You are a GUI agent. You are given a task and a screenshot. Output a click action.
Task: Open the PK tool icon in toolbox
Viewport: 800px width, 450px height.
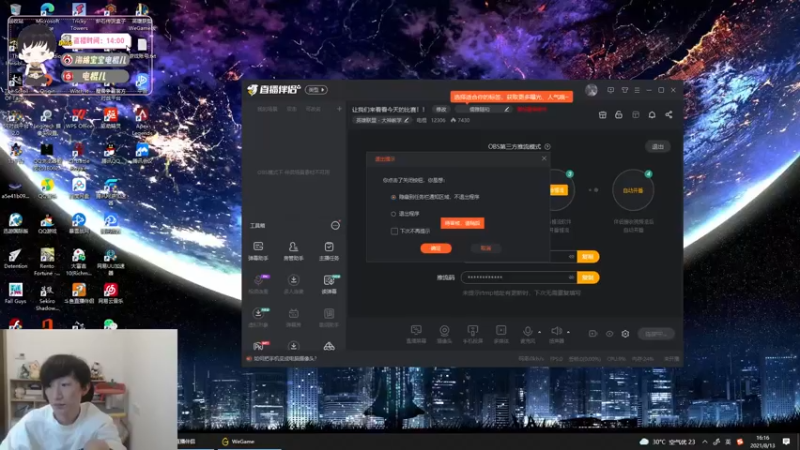point(258,346)
